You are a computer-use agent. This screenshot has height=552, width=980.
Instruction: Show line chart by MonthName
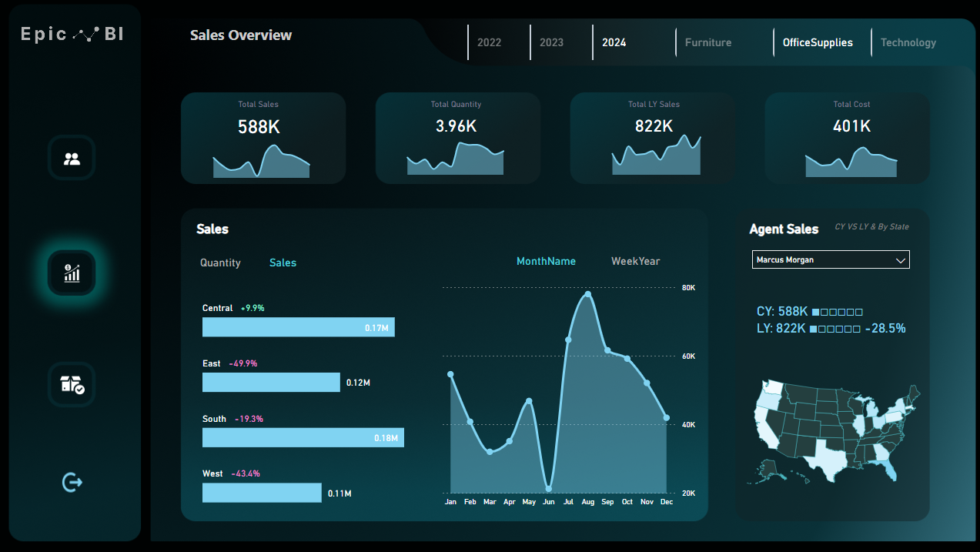pyautogui.click(x=546, y=261)
